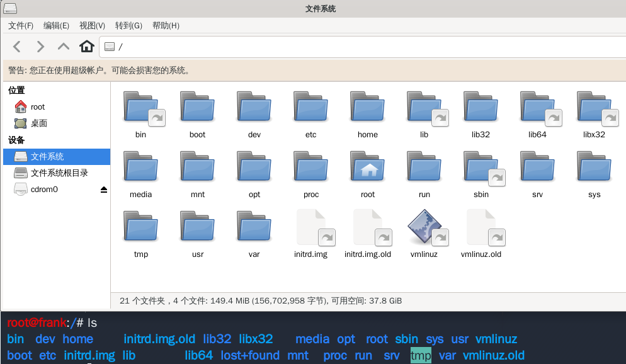
Task: Select the libx32 folder
Action: tap(595, 115)
